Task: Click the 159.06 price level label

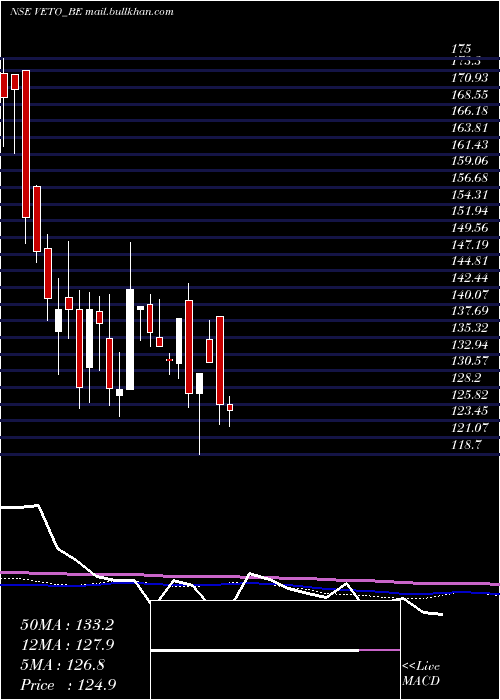Action: point(470,161)
